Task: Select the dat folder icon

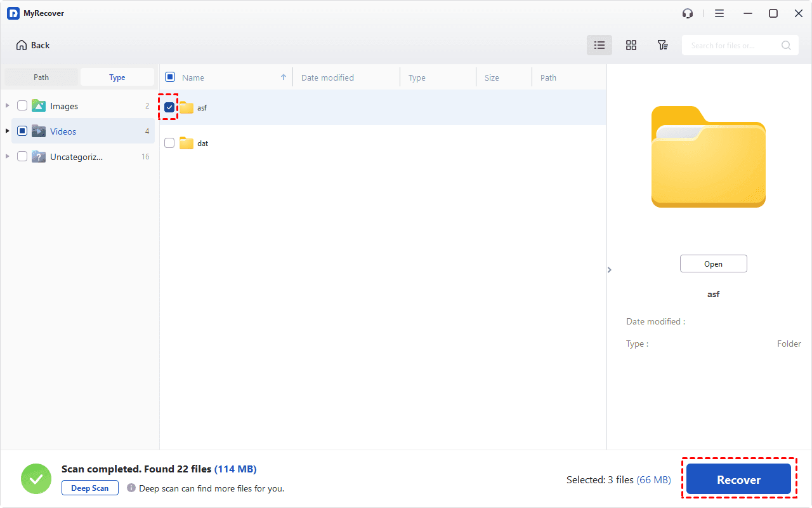Action: click(187, 144)
